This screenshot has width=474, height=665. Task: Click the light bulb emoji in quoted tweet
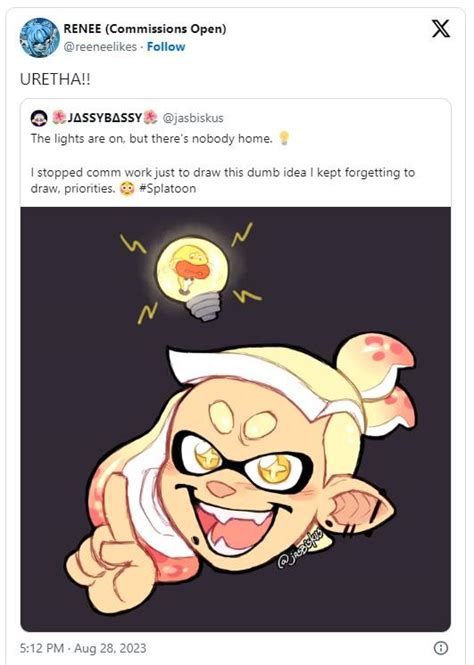[x=284, y=138]
